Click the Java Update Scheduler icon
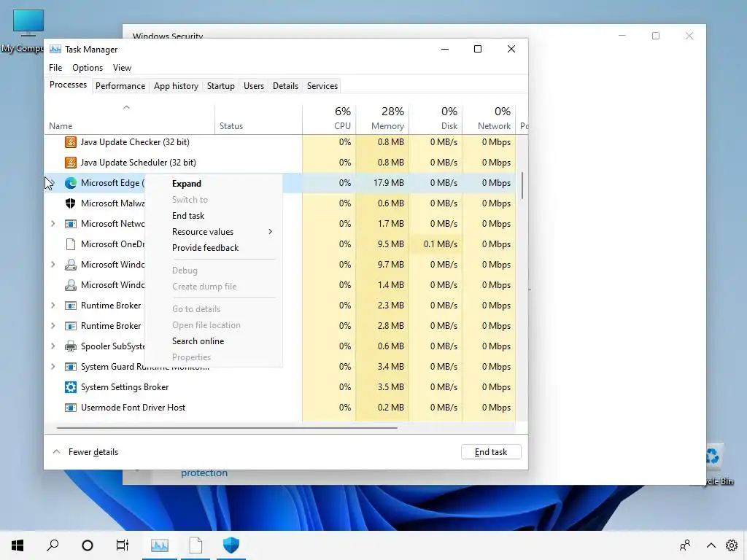This screenshot has height=560, width=747. pyautogui.click(x=71, y=163)
